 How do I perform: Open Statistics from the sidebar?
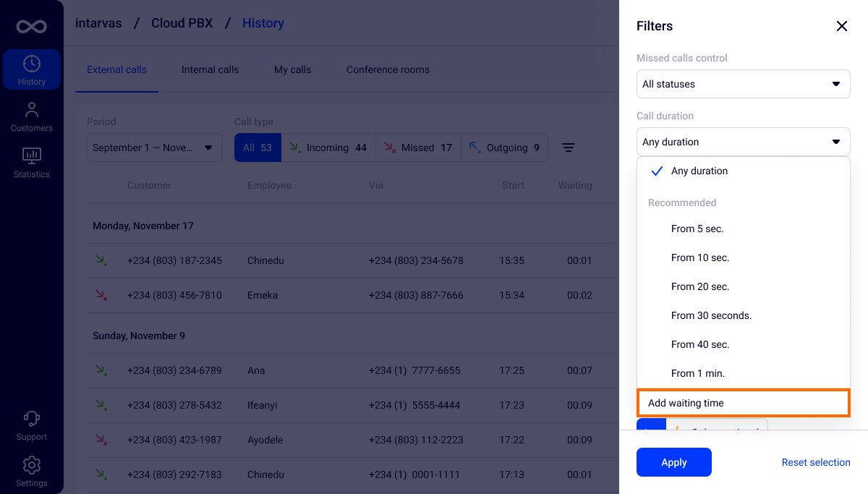[x=31, y=163]
